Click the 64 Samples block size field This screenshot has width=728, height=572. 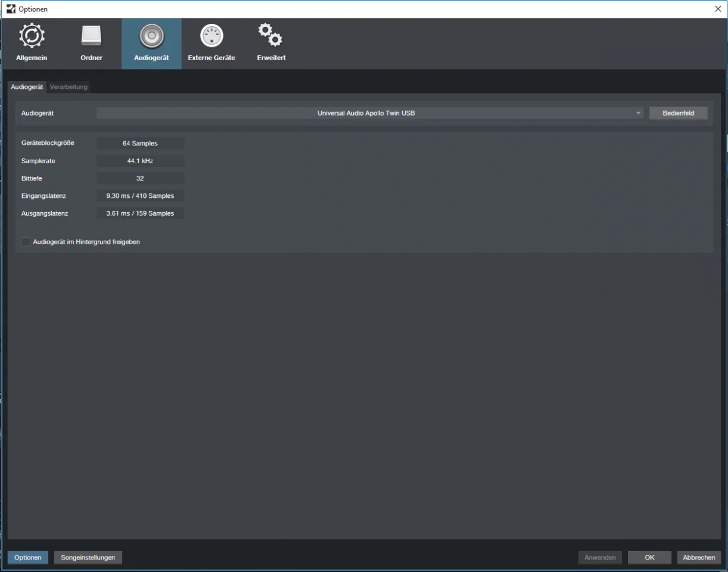140,144
